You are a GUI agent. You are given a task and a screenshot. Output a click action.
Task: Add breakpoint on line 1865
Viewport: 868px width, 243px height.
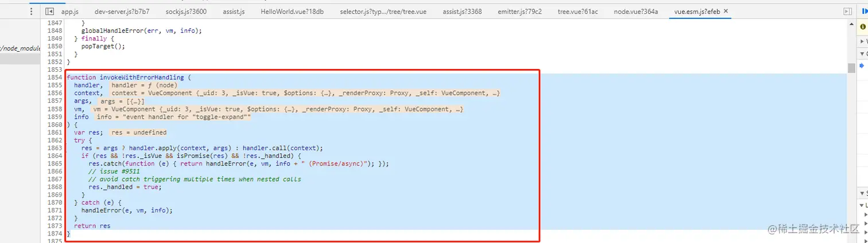[x=55, y=163]
